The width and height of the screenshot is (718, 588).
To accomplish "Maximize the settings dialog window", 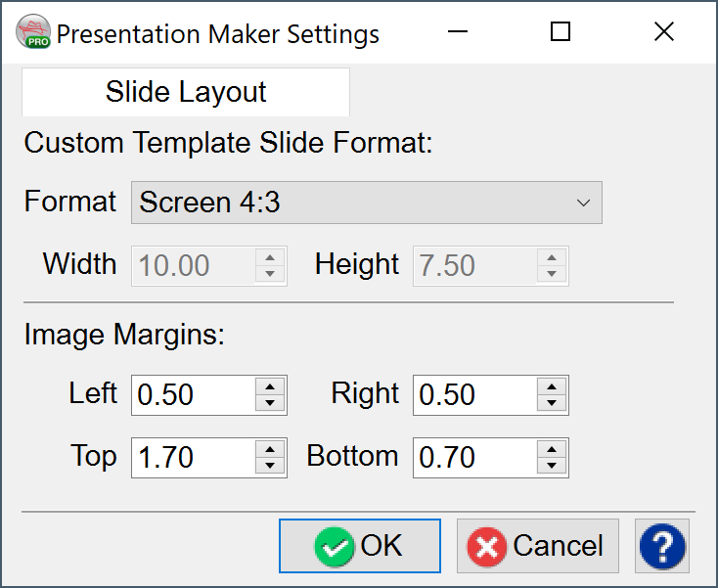I will [x=561, y=32].
